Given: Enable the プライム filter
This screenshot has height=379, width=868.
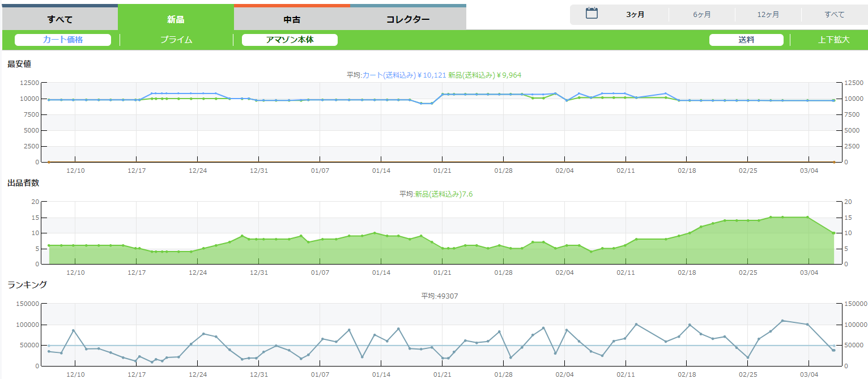Looking at the screenshot, I should click(176, 40).
